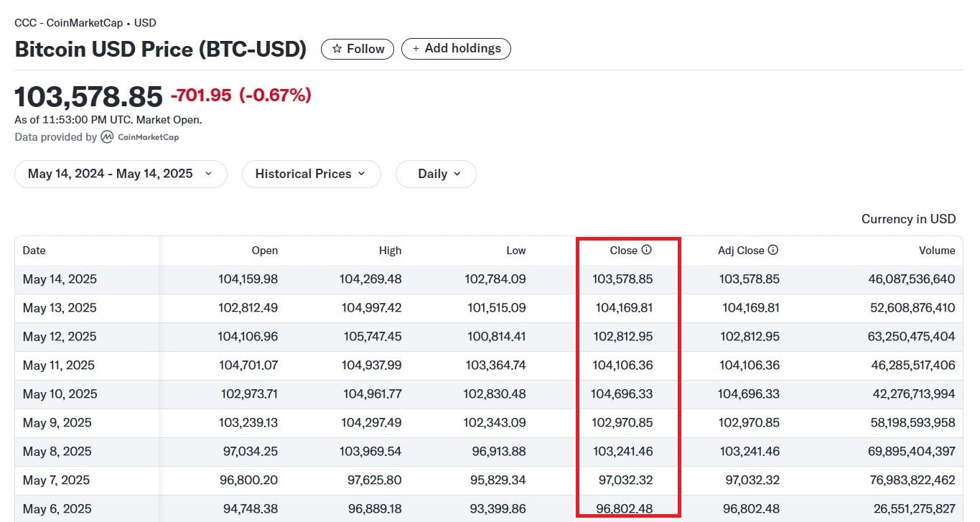Click the Add holdings button
This screenshot has height=522, width=980.
point(456,49)
